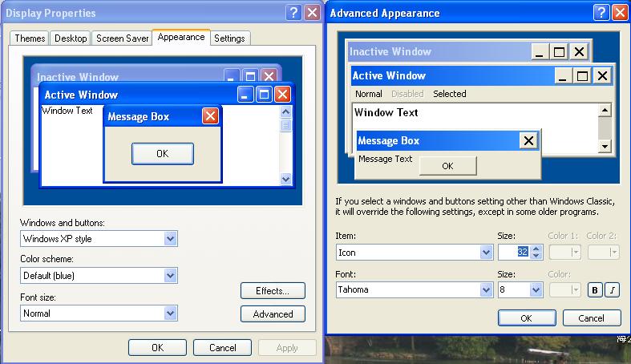Image resolution: width=631 pixels, height=364 pixels.
Task: Switch to the Desktop tab
Action: click(71, 38)
